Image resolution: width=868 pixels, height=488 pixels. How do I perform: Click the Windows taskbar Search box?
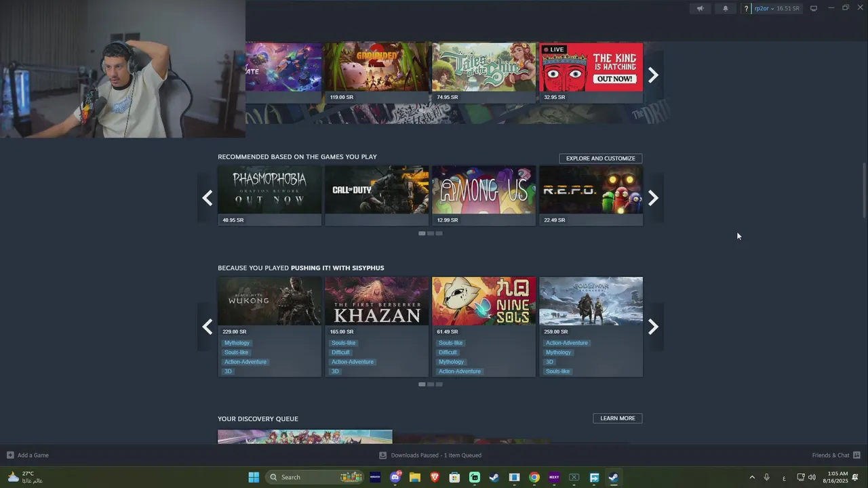click(x=313, y=477)
